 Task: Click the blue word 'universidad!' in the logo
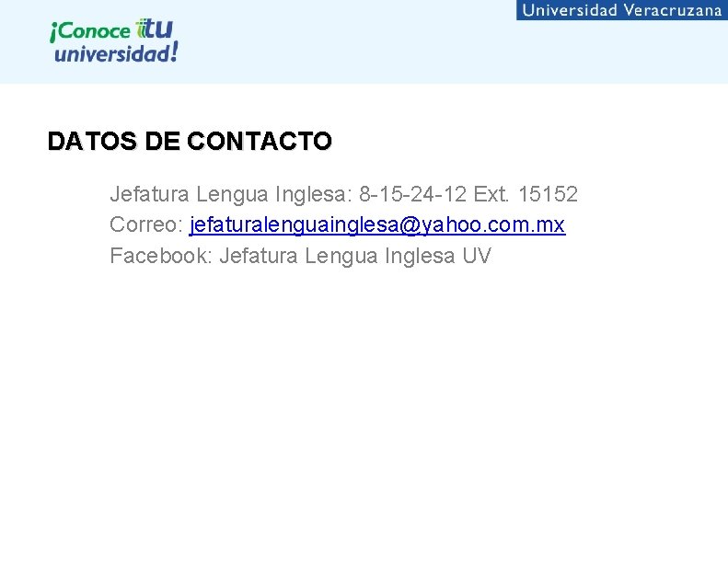click(x=112, y=53)
